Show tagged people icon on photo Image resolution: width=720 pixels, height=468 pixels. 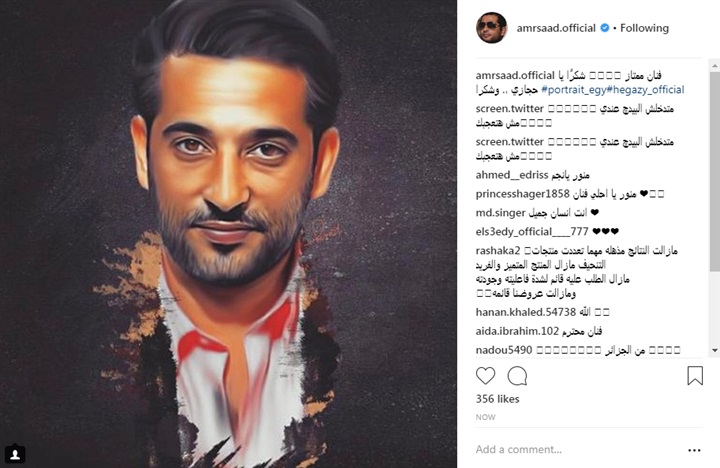(x=15, y=454)
